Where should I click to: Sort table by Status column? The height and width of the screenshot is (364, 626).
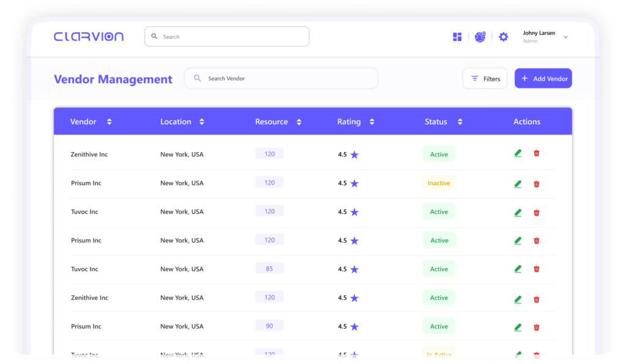click(x=460, y=122)
